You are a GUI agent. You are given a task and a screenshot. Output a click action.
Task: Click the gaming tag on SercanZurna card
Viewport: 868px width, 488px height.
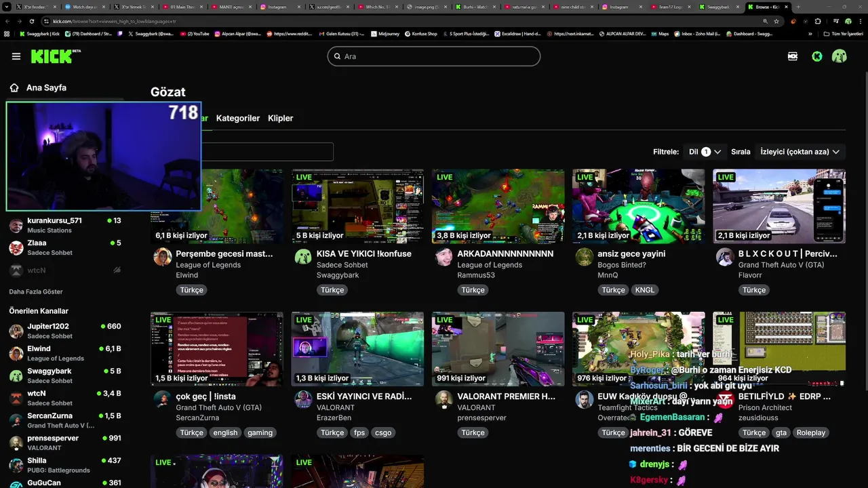click(260, 432)
